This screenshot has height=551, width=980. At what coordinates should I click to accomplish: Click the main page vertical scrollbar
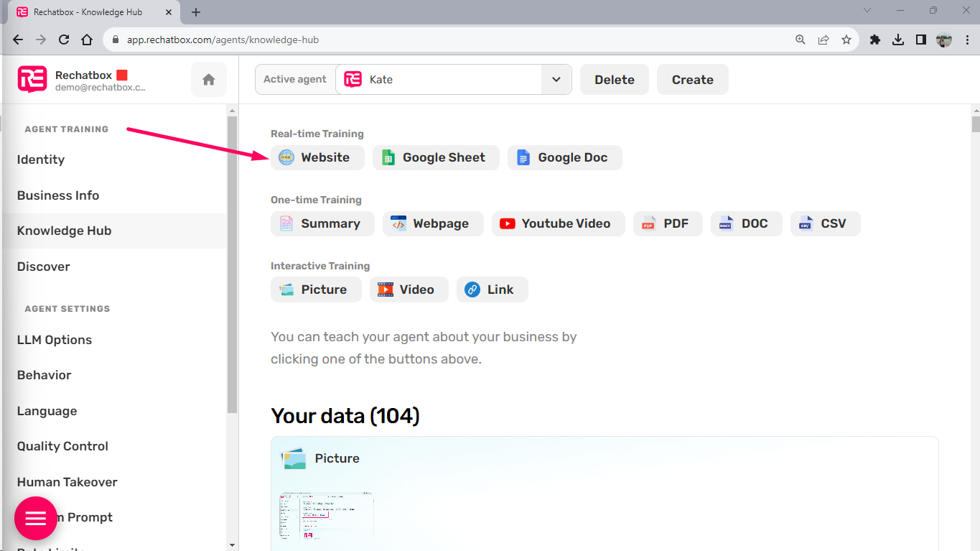point(976,124)
